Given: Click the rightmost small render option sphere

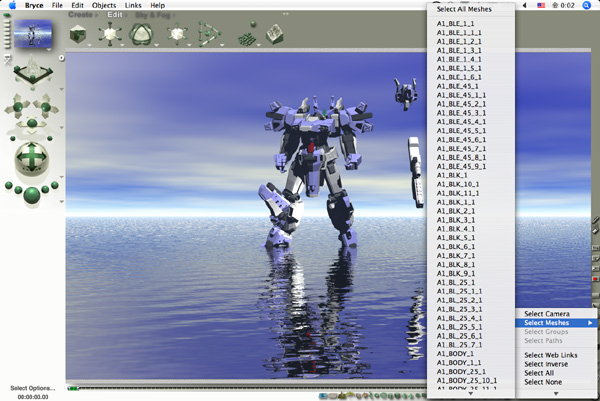Looking at the screenshot, I should pos(55,185).
